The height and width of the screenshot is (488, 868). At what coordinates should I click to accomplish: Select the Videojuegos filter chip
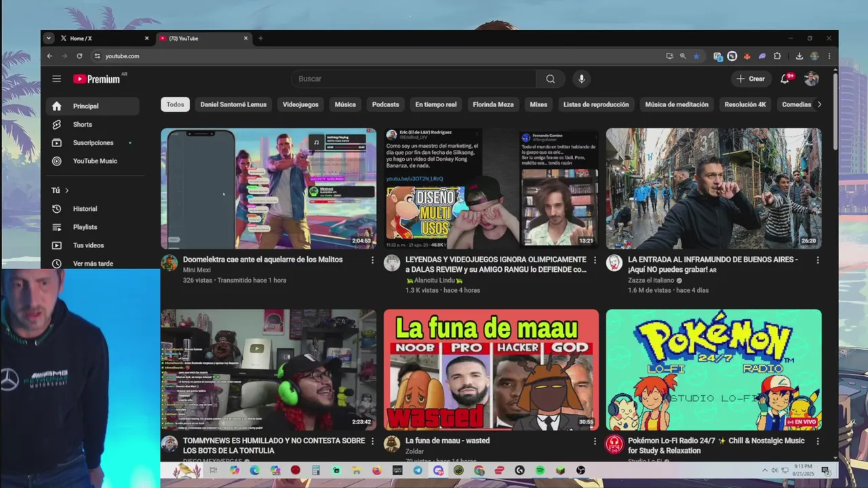click(300, 104)
